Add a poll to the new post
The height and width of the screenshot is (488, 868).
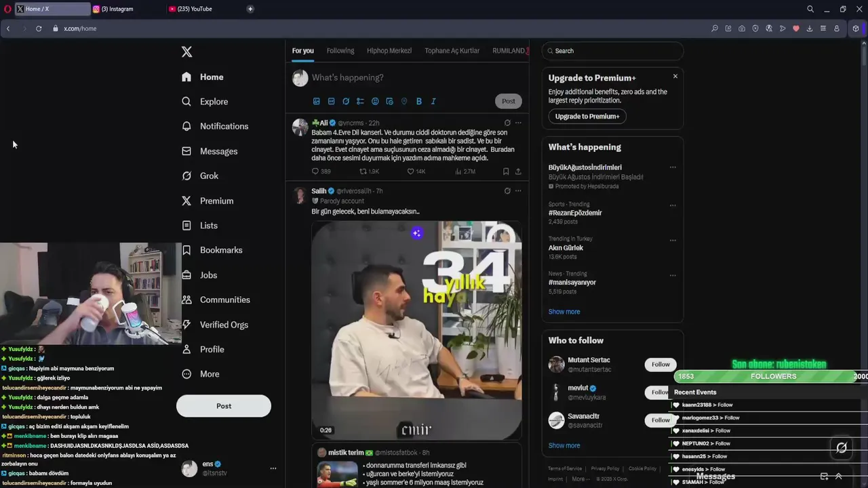click(360, 101)
